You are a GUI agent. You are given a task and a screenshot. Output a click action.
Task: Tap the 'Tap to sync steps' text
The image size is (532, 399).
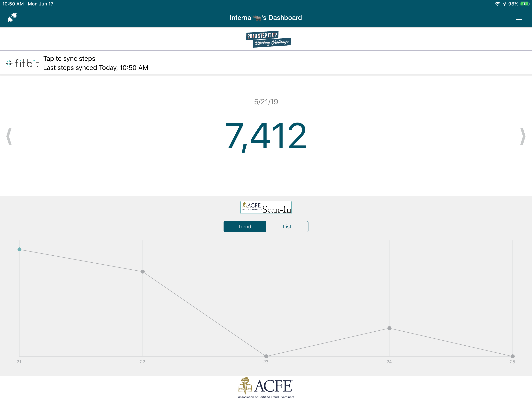(69, 59)
